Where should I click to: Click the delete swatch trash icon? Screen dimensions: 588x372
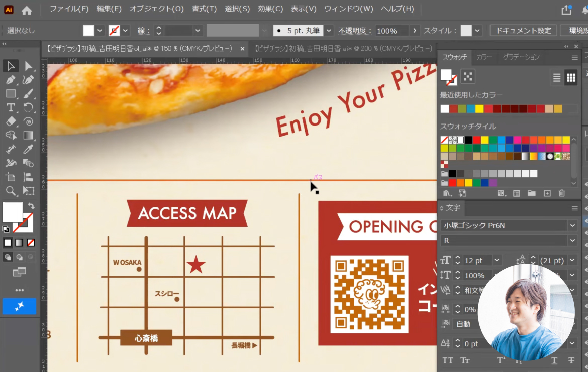[561, 193]
